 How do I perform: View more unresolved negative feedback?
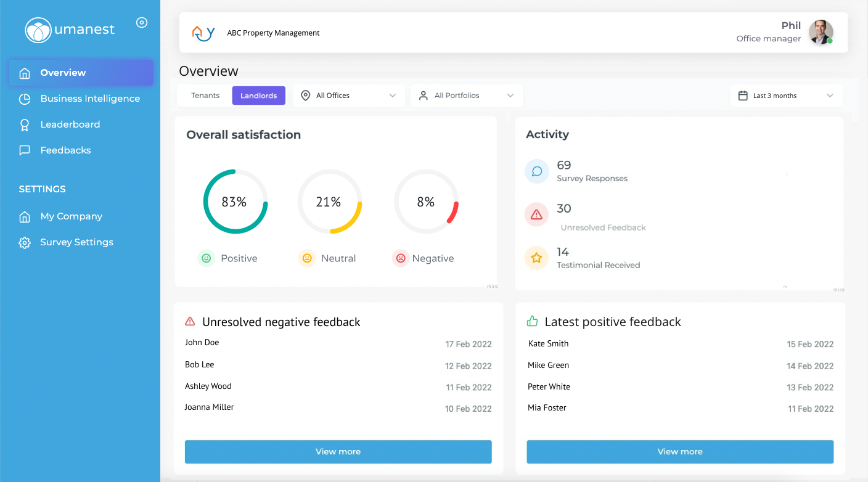338,452
